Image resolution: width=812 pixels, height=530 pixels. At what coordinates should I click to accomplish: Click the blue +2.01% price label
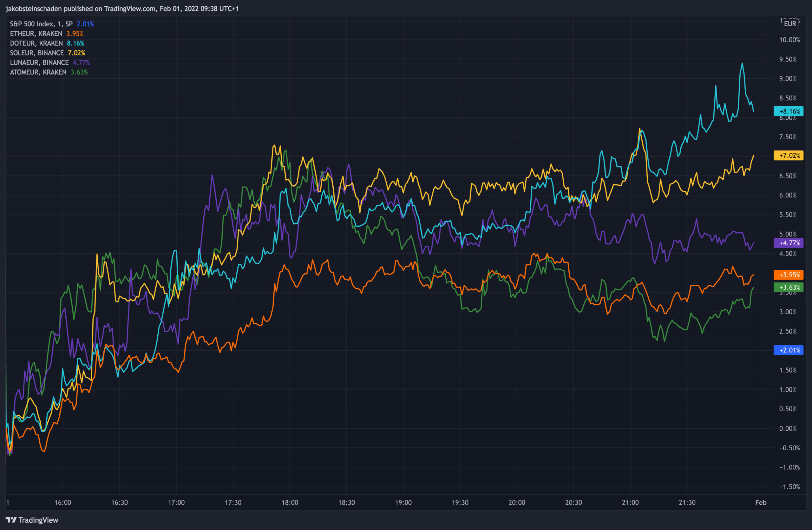(x=789, y=350)
